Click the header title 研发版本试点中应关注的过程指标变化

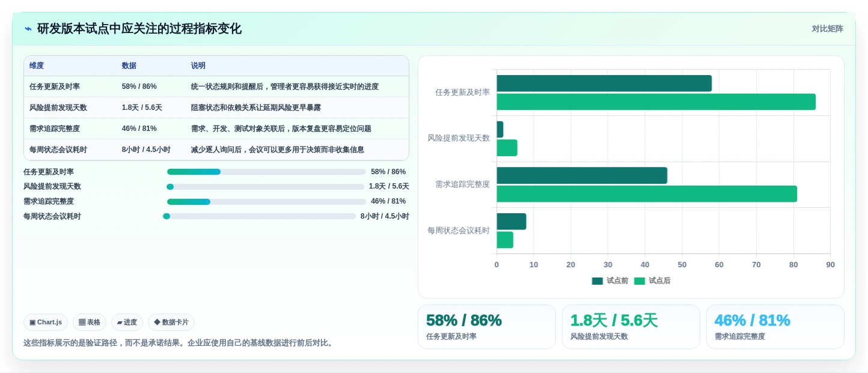[139, 29]
